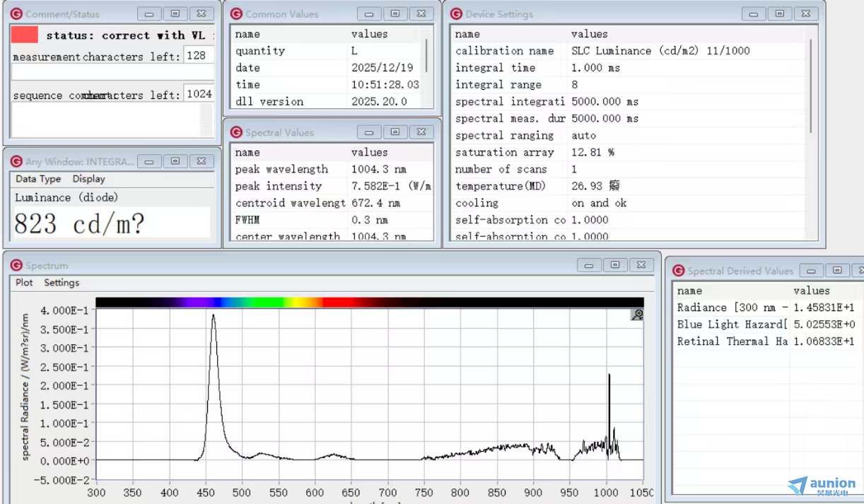Click into the sequence comment text box
The image size is (864, 504).
click(106, 119)
